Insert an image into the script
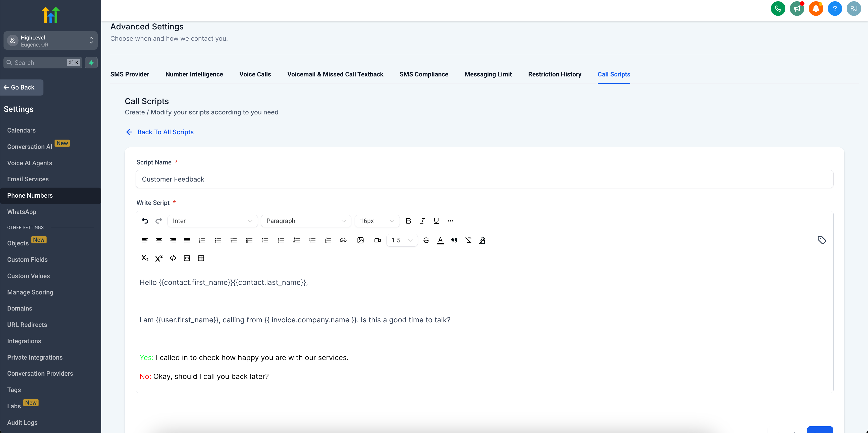 point(361,240)
